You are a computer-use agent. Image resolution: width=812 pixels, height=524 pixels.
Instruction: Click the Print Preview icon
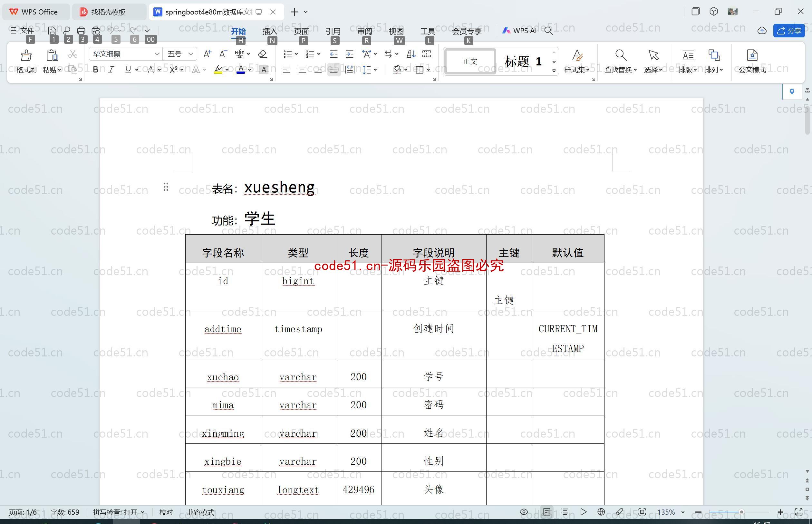96,31
